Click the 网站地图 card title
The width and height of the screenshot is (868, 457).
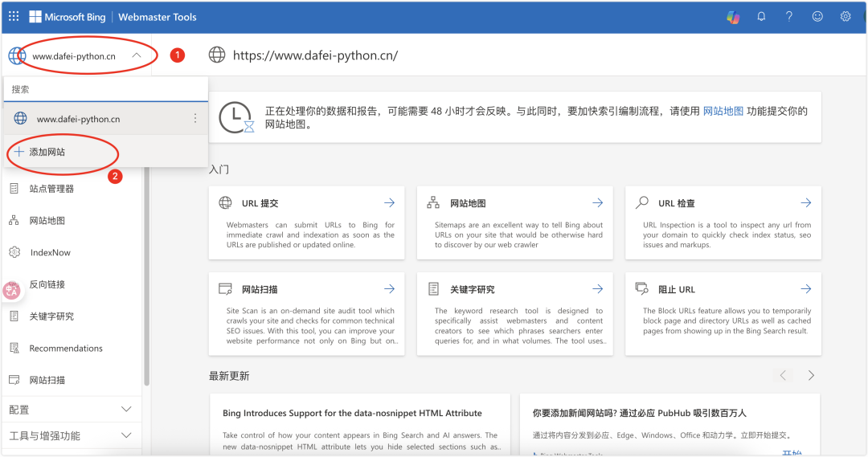coord(468,203)
